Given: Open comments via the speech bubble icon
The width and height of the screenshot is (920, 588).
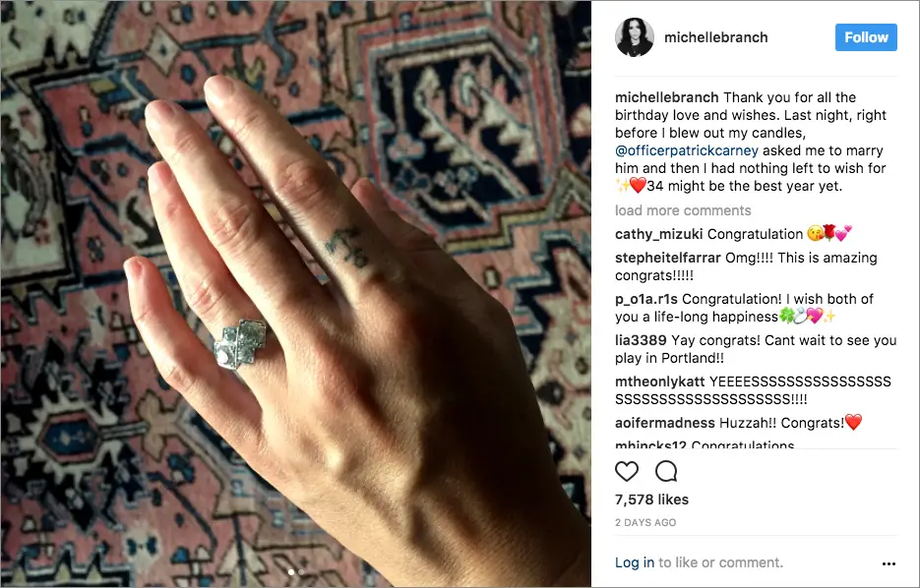Looking at the screenshot, I should [666, 471].
